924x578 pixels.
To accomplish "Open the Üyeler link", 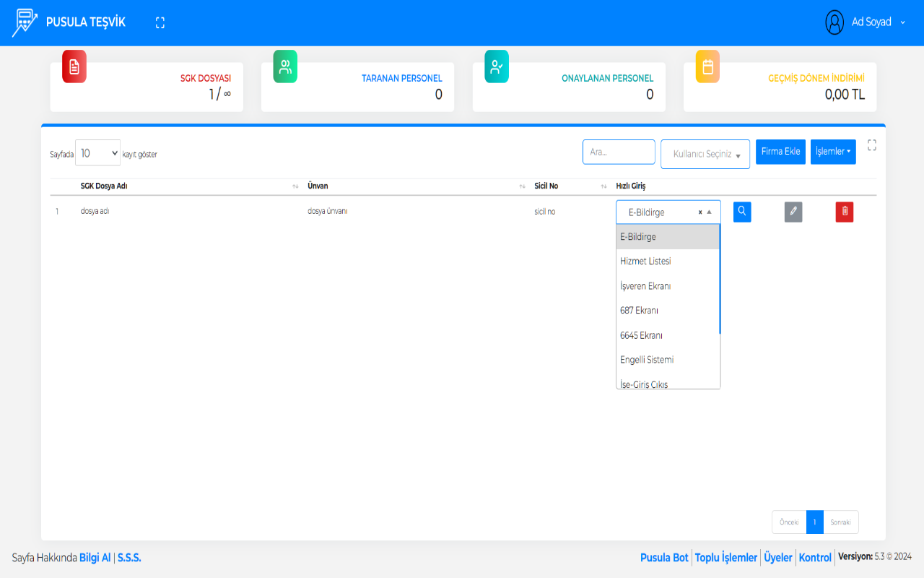I will coord(778,558).
